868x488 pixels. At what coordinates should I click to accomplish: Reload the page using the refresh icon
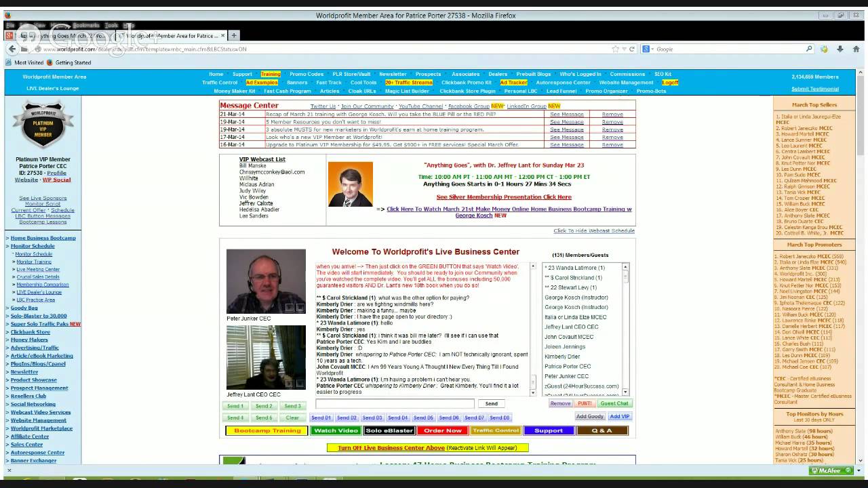632,49
